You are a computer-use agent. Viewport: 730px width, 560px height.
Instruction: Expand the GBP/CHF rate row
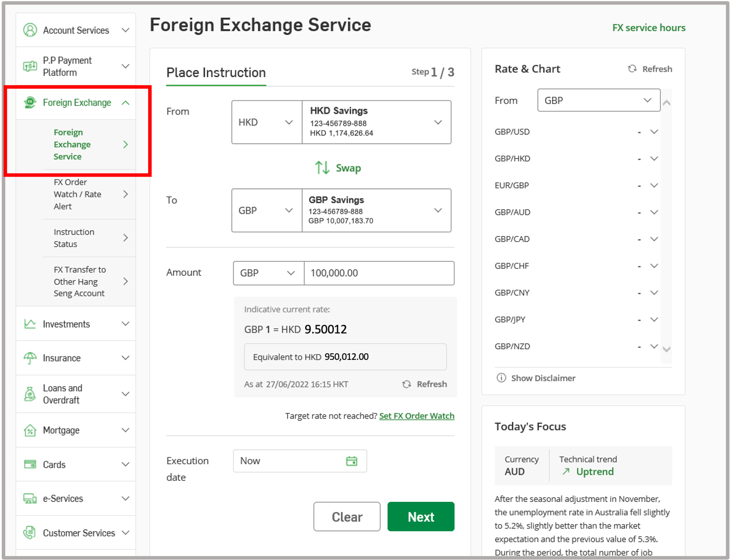coord(654,265)
